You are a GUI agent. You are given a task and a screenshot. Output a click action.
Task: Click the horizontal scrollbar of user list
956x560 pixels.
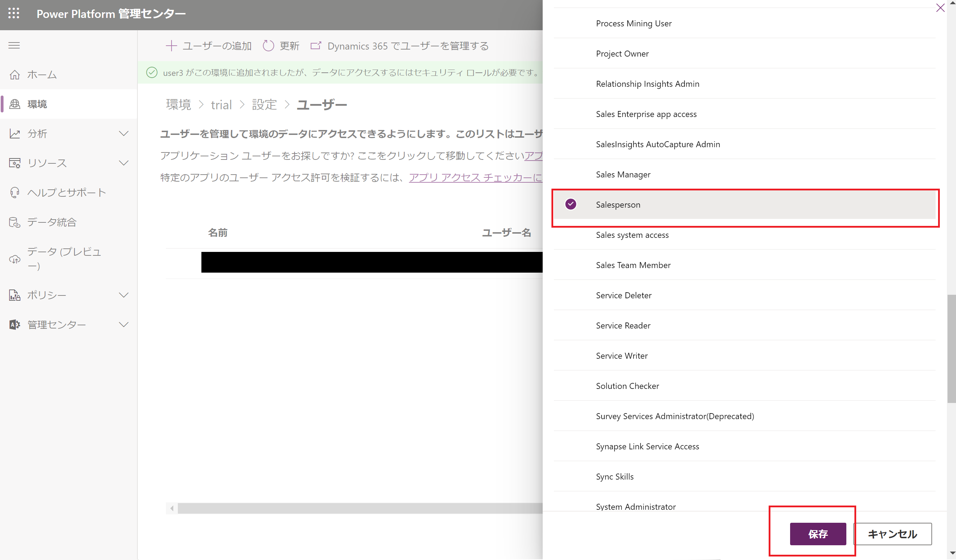click(x=360, y=508)
